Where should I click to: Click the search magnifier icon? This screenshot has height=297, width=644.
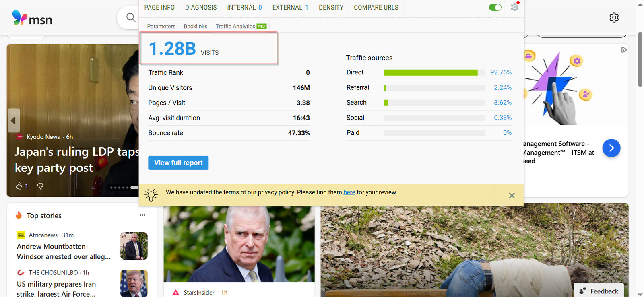coord(130,17)
